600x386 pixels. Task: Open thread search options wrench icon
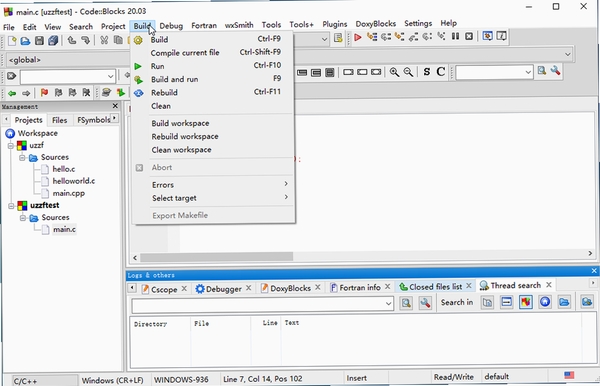click(x=425, y=303)
